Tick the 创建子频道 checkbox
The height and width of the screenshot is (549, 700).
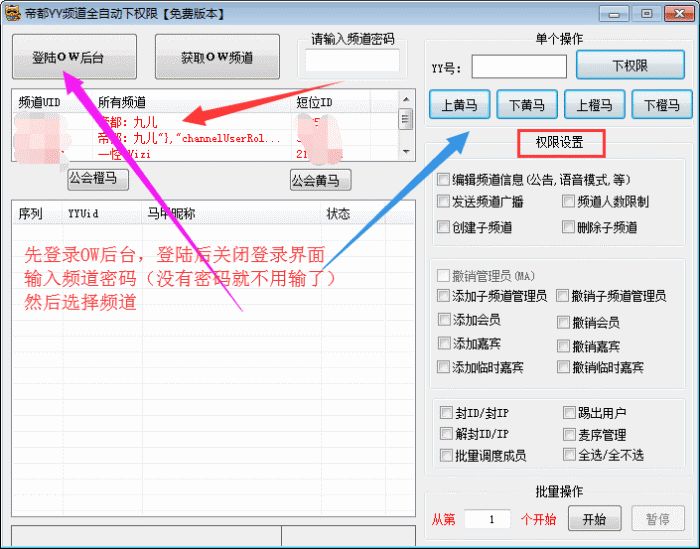pyautogui.click(x=443, y=227)
